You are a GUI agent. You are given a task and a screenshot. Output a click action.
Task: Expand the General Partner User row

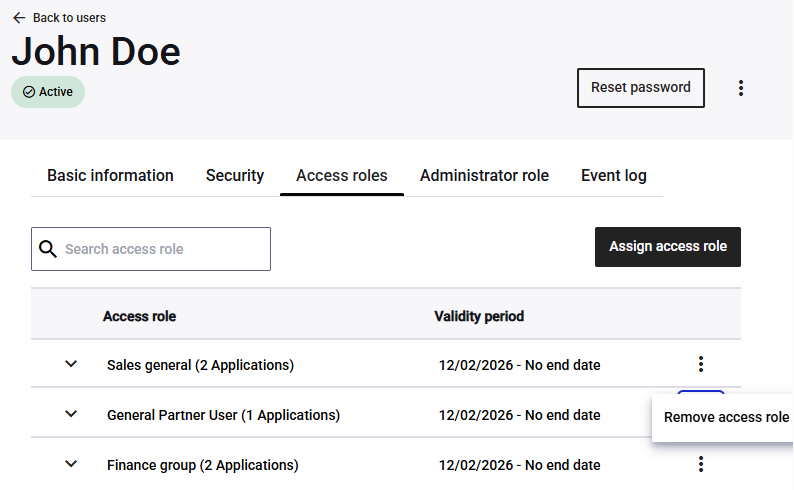pos(71,414)
